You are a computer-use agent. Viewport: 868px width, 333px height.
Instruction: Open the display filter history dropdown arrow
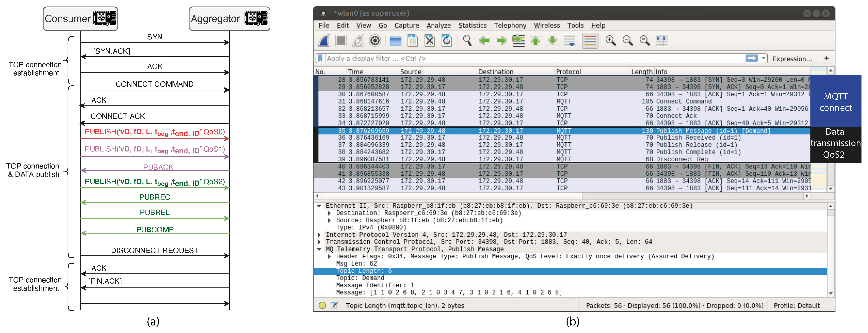click(x=764, y=58)
